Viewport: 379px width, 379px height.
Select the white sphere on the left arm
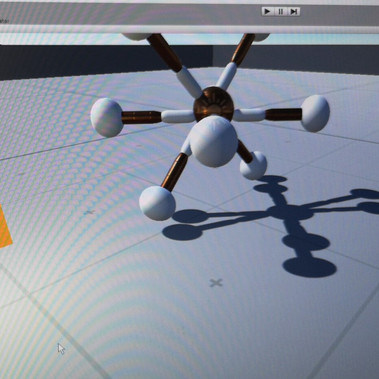tap(107, 117)
